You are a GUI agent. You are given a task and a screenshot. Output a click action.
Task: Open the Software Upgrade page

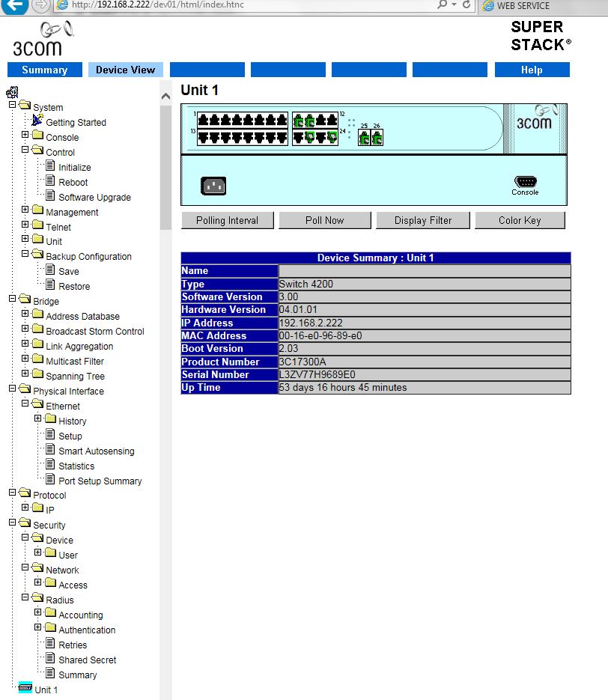pyautogui.click(x=94, y=198)
